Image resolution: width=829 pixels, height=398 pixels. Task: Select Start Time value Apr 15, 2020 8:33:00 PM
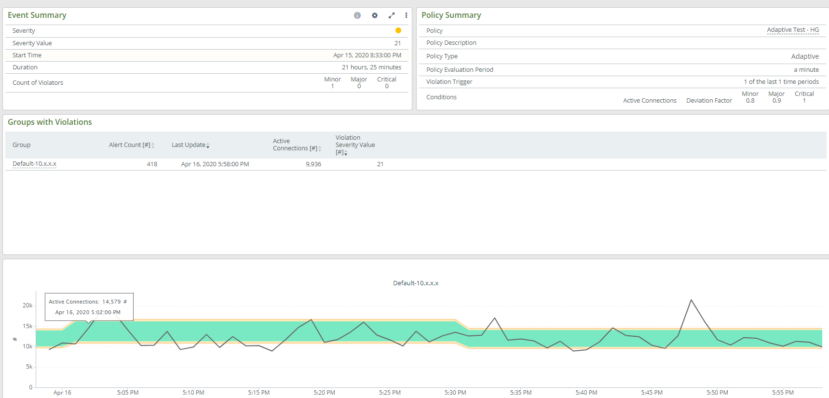click(x=367, y=55)
